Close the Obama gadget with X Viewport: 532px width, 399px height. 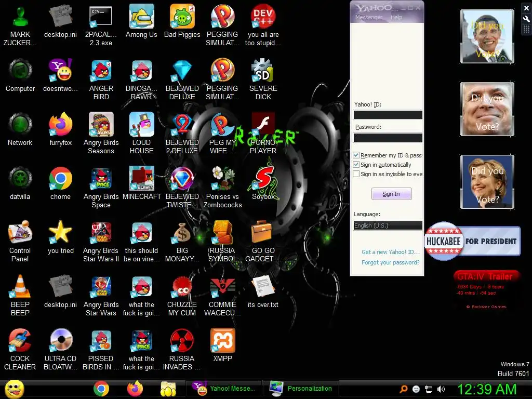(526, 8)
